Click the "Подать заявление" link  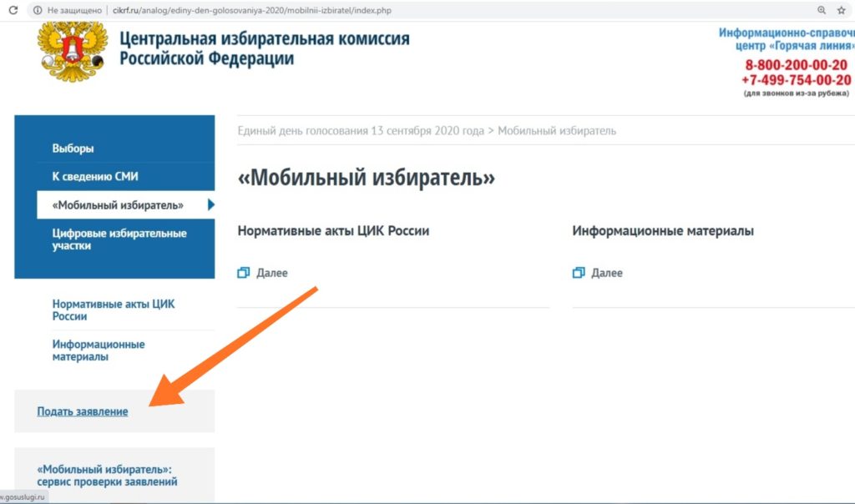tap(83, 411)
